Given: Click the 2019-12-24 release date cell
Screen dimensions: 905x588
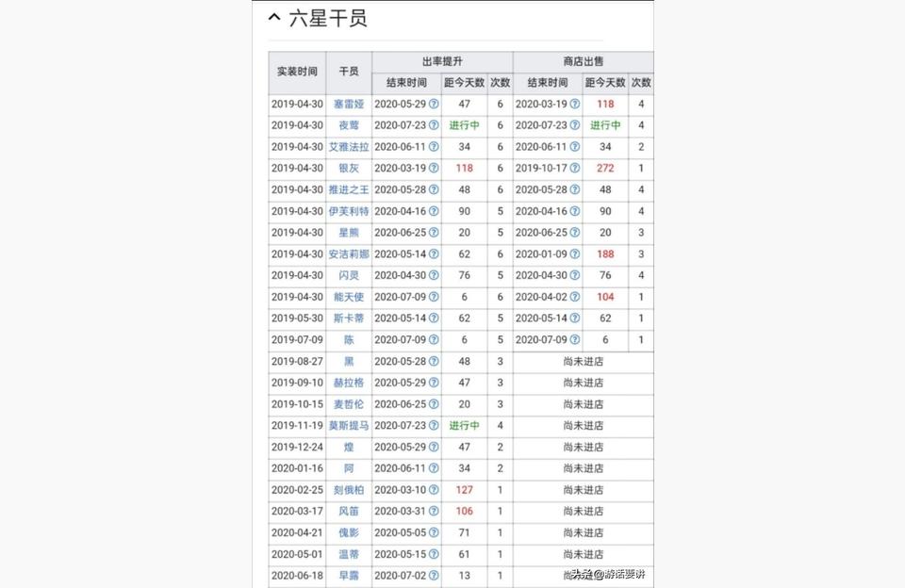Looking at the screenshot, I should click(x=297, y=447).
